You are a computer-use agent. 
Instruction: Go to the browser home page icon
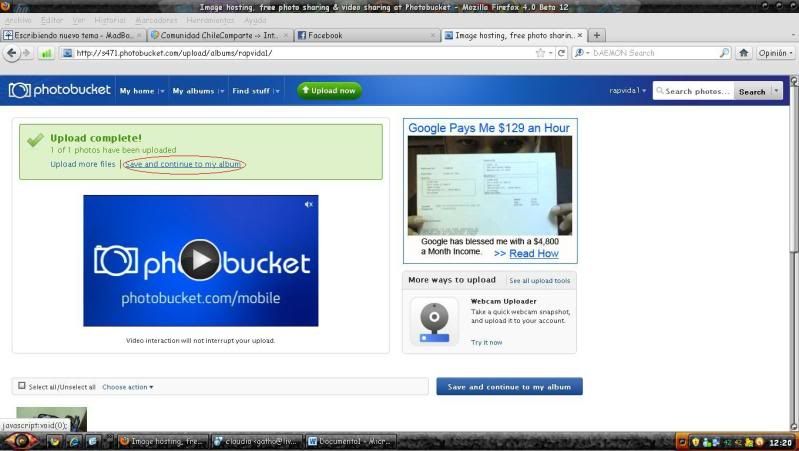click(743, 53)
